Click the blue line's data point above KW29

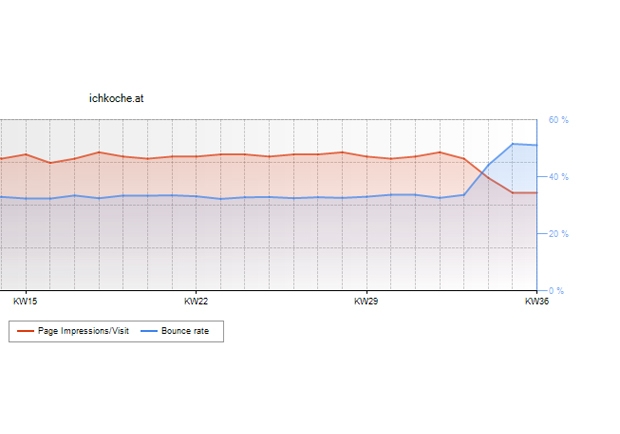point(367,197)
